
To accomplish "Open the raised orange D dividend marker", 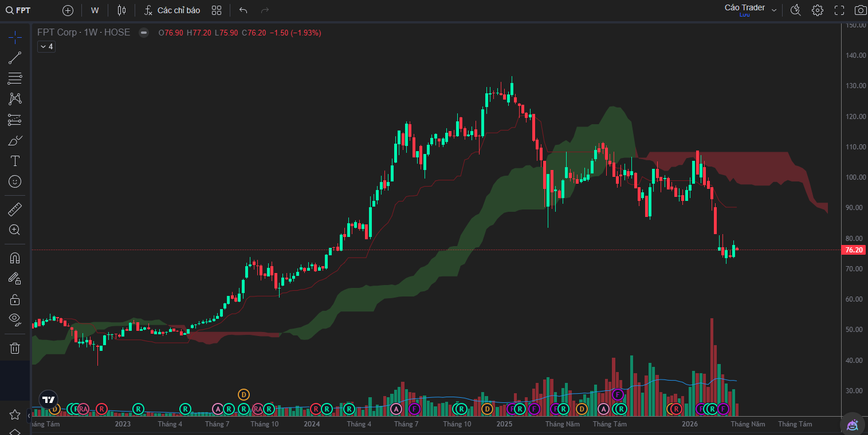I will tap(243, 394).
